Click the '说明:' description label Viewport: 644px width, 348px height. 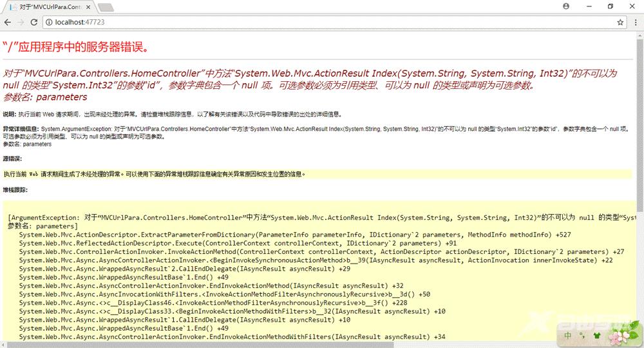(10, 114)
